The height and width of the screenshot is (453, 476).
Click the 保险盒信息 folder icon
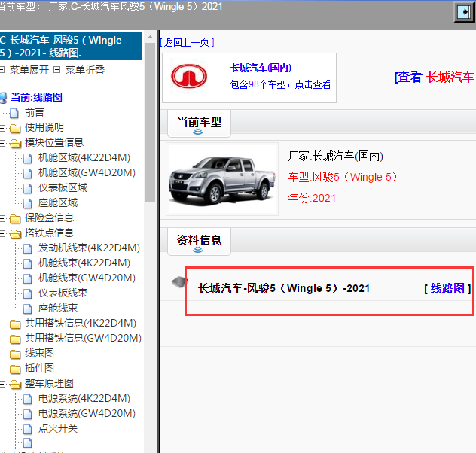[x=15, y=218]
